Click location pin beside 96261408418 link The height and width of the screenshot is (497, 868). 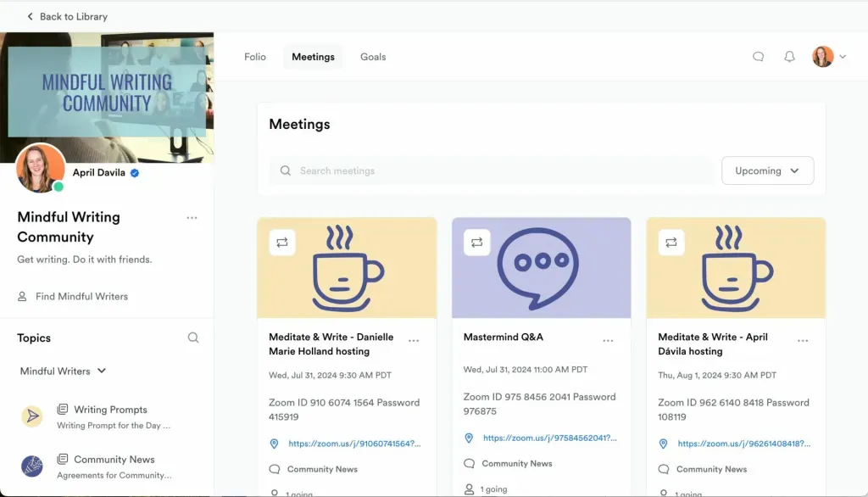tap(663, 444)
